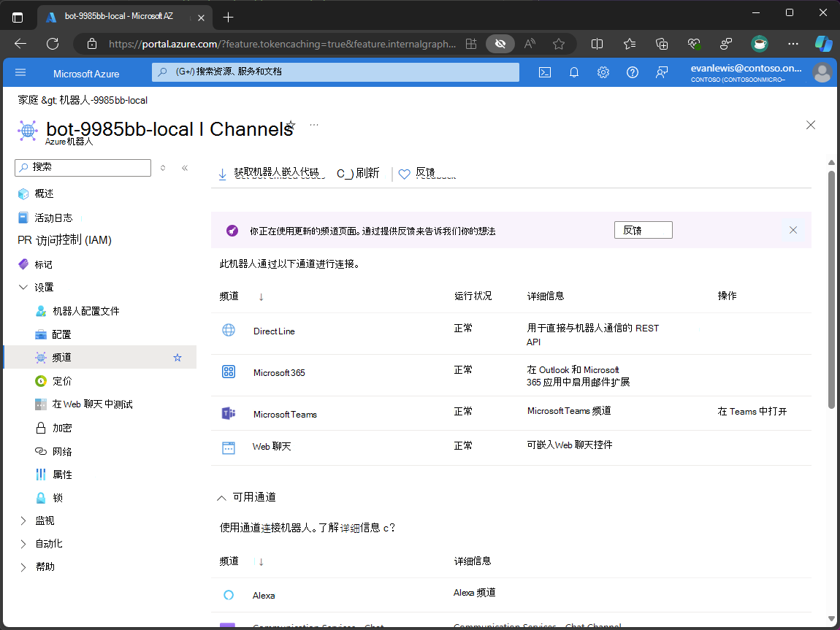This screenshot has width=840, height=630.
Task: Open the notifications bell
Action: coord(573,72)
